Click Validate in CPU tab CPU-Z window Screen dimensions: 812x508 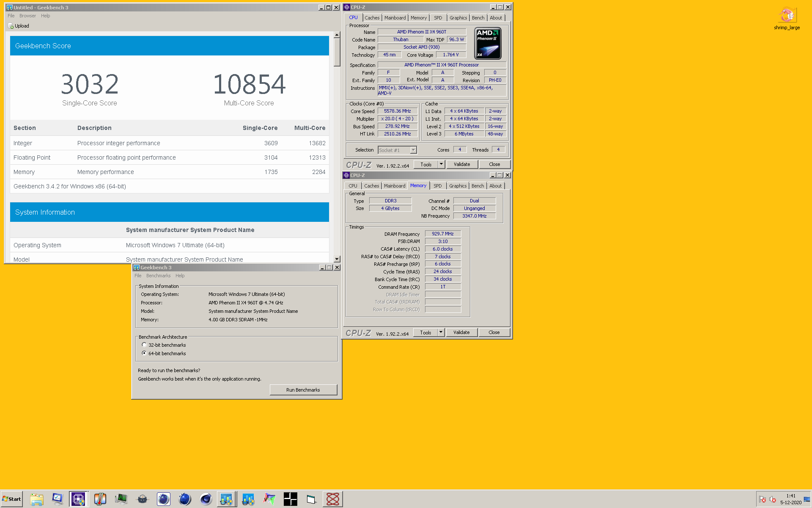point(462,164)
